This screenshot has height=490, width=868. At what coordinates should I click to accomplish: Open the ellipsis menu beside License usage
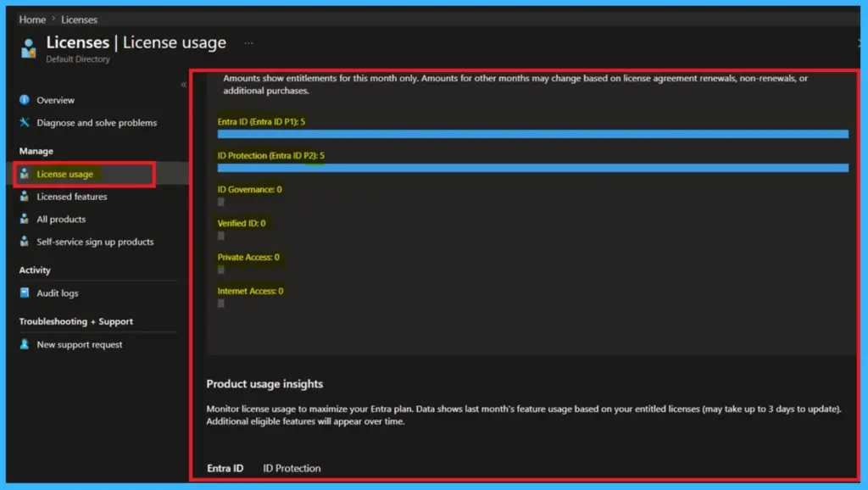click(x=248, y=42)
